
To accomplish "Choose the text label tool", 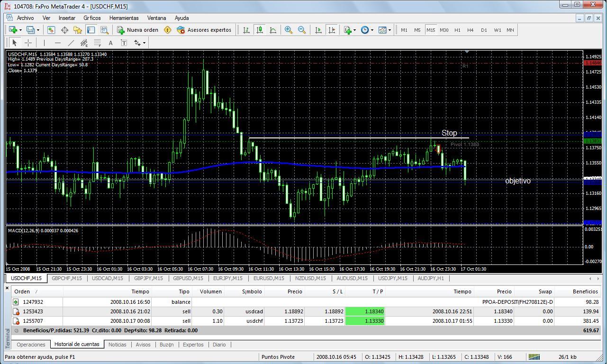I will click(124, 43).
